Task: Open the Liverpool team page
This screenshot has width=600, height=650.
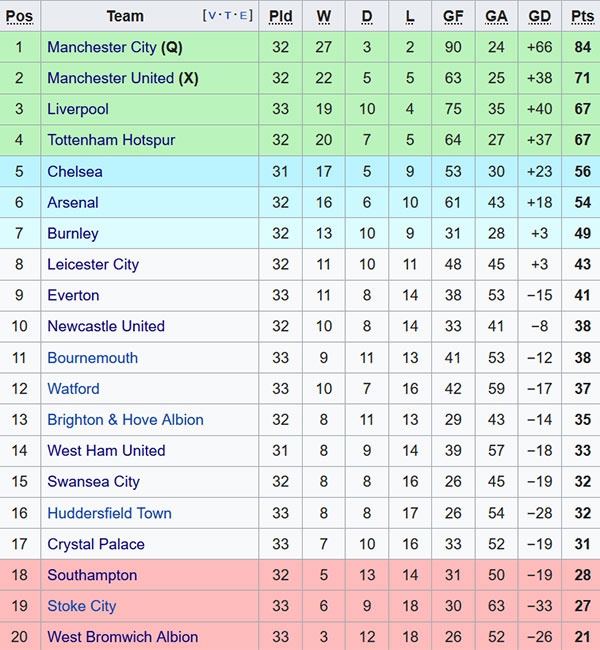Action: coord(78,109)
